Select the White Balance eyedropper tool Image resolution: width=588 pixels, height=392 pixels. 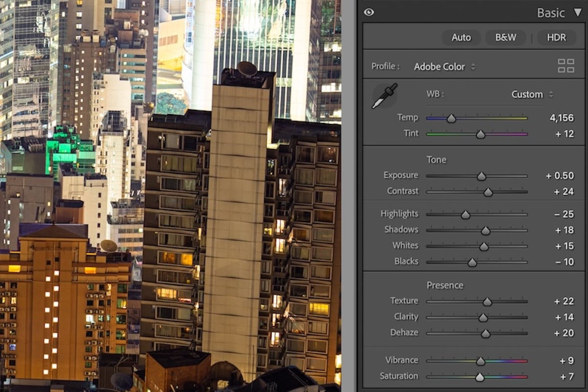point(385,96)
